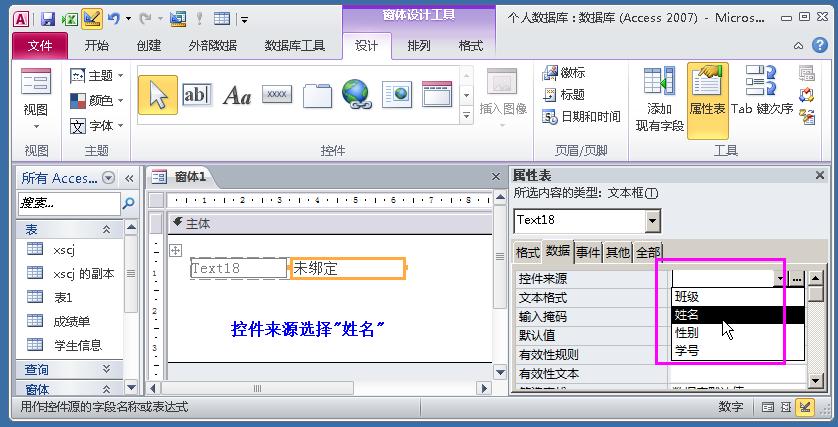Expand the 查询 queries group
838x427 pixels.
(x=106, y=369)
